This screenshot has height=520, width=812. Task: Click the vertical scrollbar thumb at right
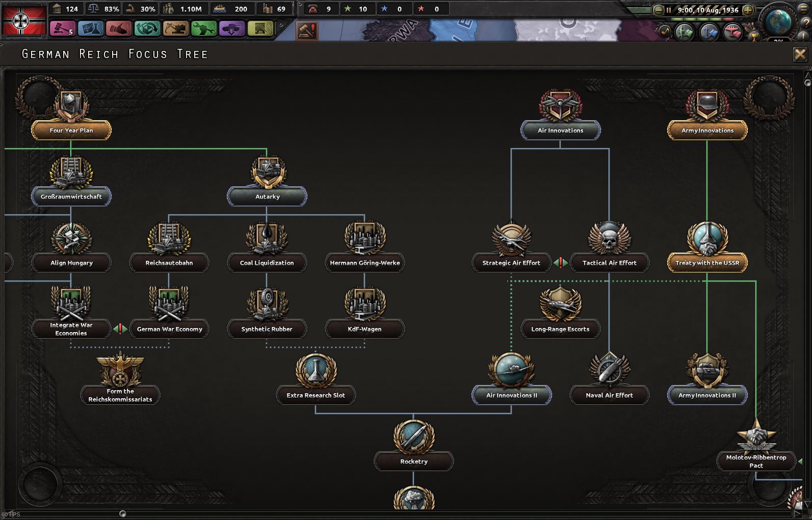[807, 82]
